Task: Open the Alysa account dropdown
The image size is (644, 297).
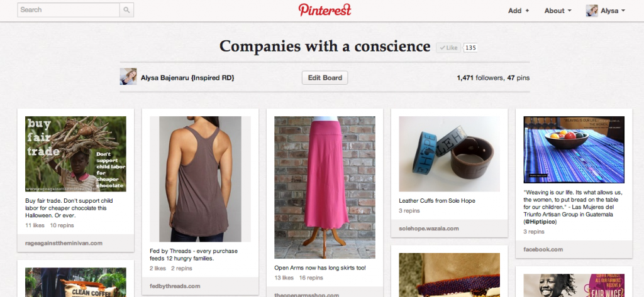Action: point(613,11)
